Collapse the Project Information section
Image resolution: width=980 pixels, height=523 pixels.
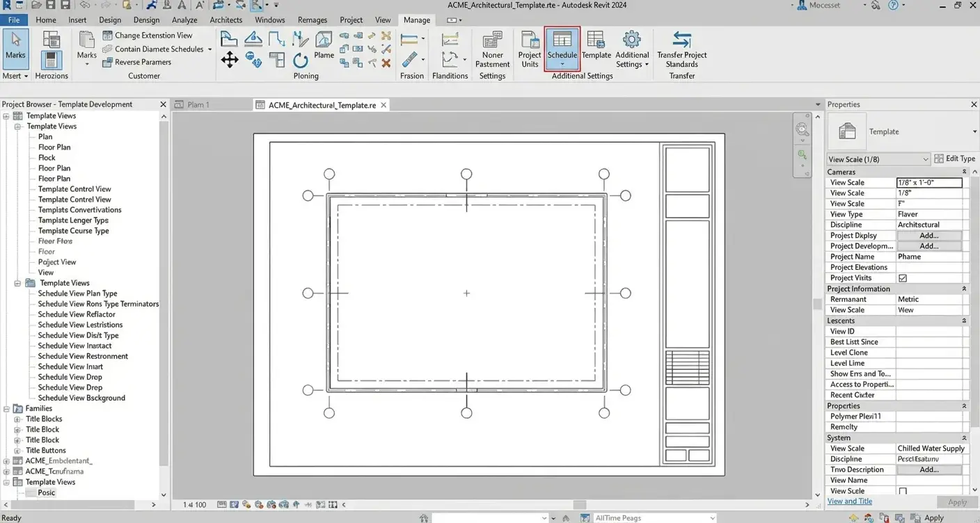(964, 289)
